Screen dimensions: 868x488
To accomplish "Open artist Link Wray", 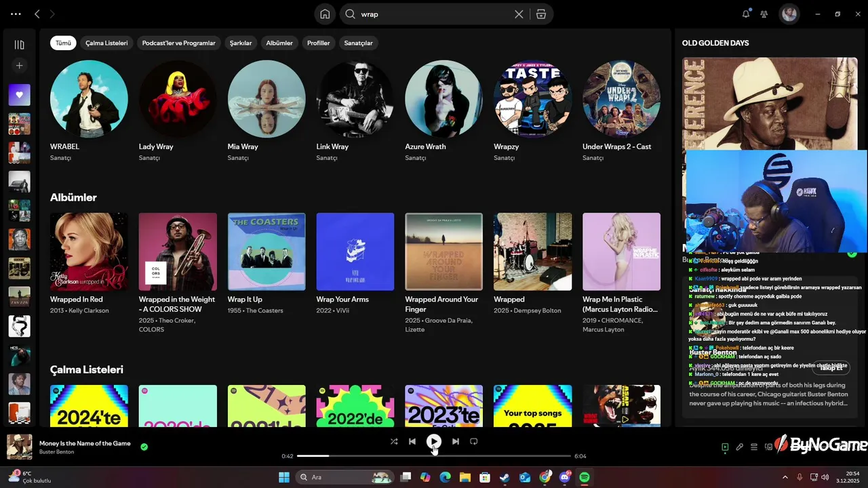I will pos(355,99).
